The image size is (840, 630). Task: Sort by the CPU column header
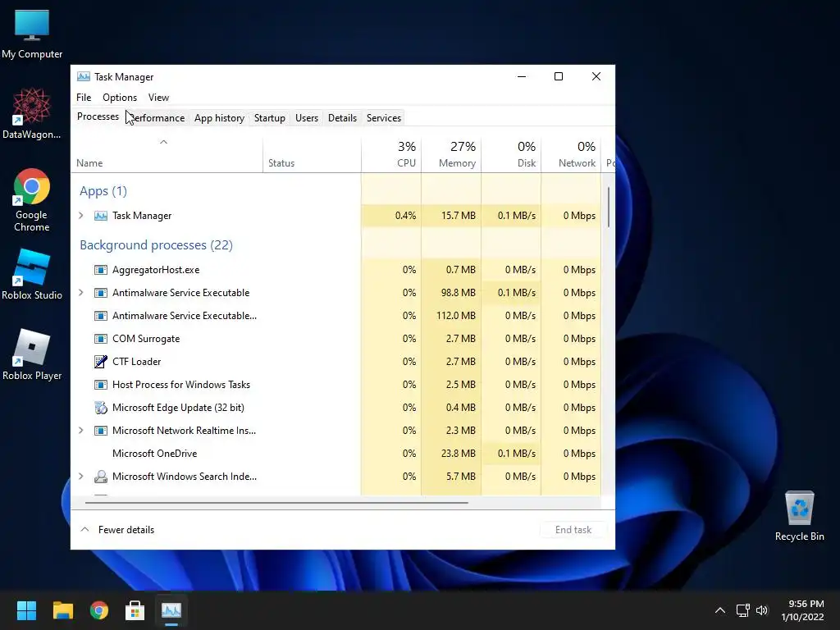coord(391,155)
